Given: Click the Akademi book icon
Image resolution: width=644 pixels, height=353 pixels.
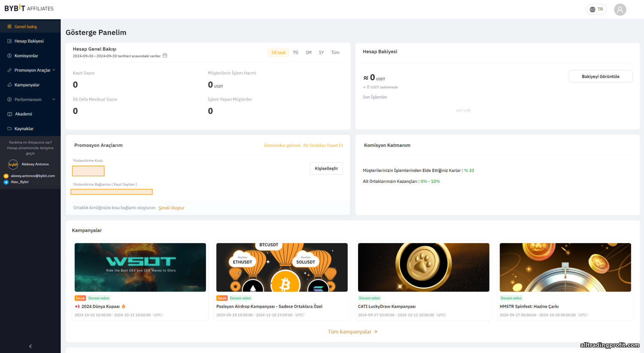Looking at the screenshot, I should pos(9,114).
